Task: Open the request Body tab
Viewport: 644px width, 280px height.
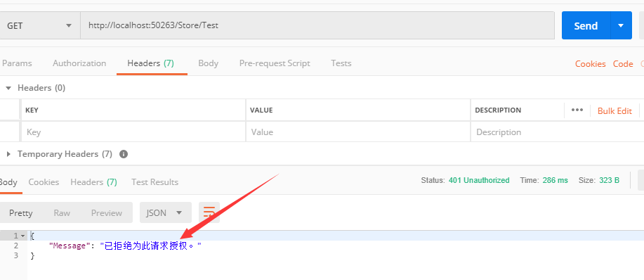Action: coord(209,63)
